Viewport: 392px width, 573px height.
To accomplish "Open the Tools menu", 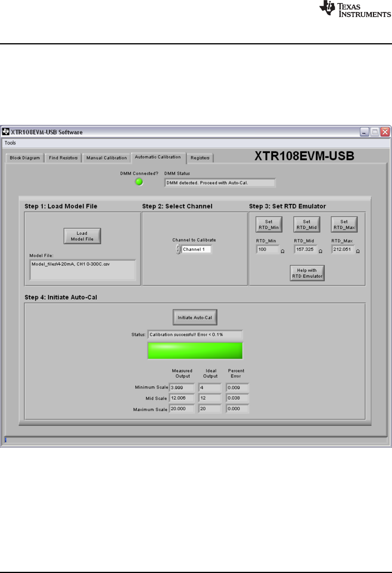I will click(10, 143).
